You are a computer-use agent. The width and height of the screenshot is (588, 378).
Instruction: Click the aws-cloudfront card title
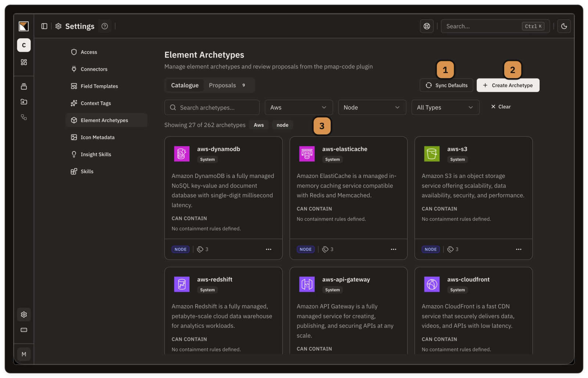pos(468,280)
